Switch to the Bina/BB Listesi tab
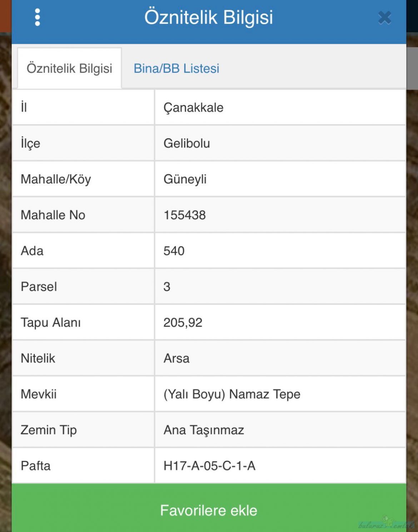The width and height of the screenshot is (418, 532). [176, 68]
